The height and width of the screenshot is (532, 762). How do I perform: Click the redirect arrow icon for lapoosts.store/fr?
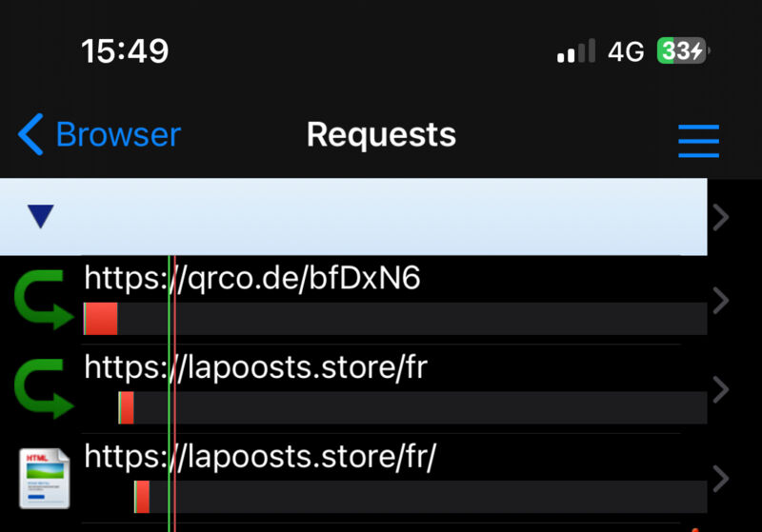[x=44, y=388]
